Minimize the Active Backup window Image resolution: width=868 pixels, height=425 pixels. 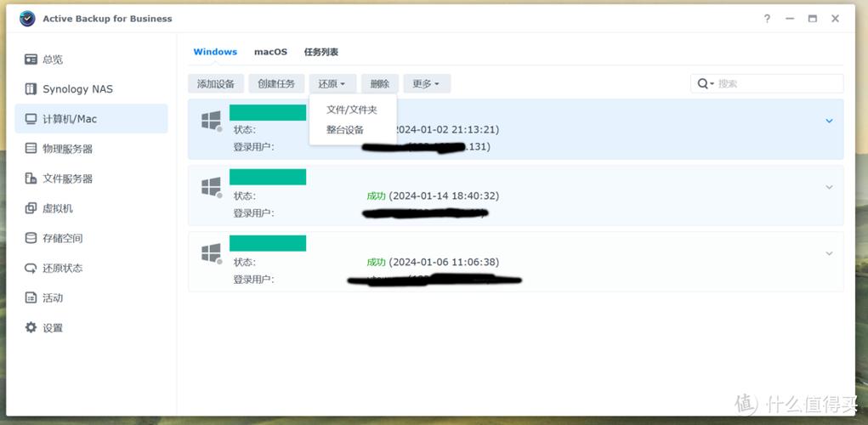click(790, 19)
